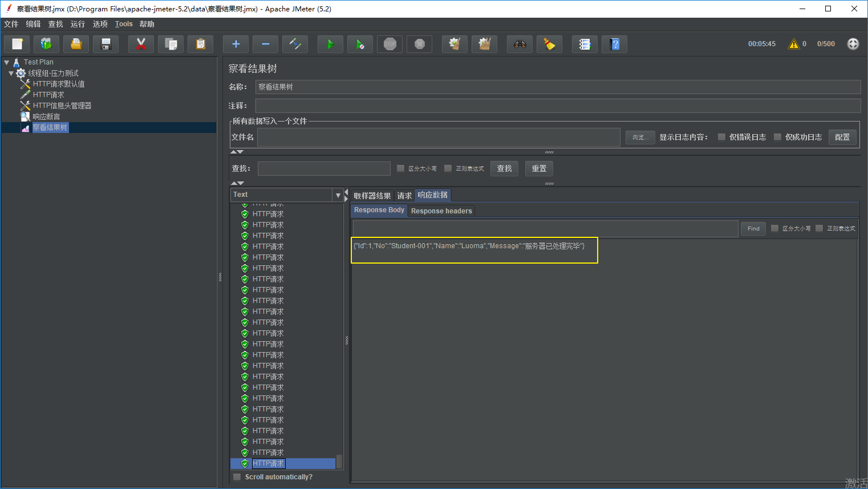Viewport: 868px width, 489px height.
Task: Tick 区分大小写 checkbox next to Find
Action: [x=774, y=228]
